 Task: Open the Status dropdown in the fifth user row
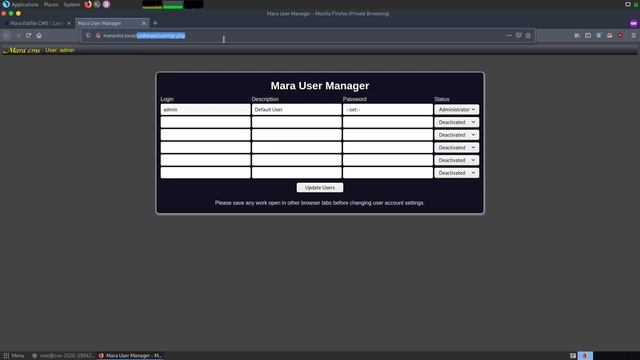[456, 160]
